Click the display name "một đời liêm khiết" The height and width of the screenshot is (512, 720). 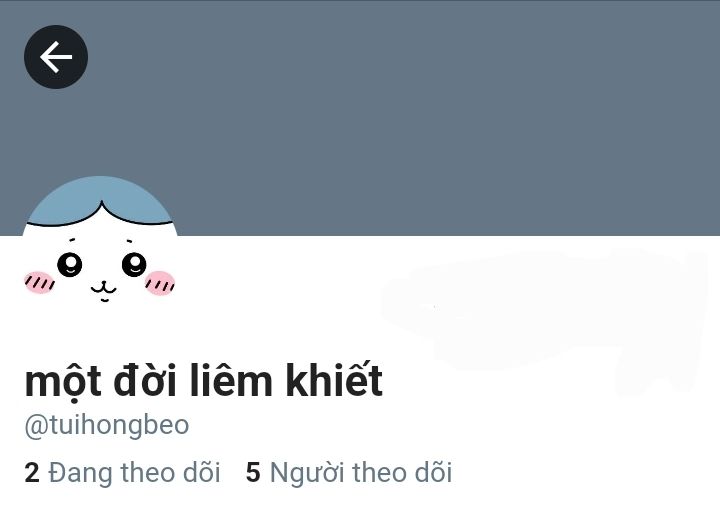(203, 380)
